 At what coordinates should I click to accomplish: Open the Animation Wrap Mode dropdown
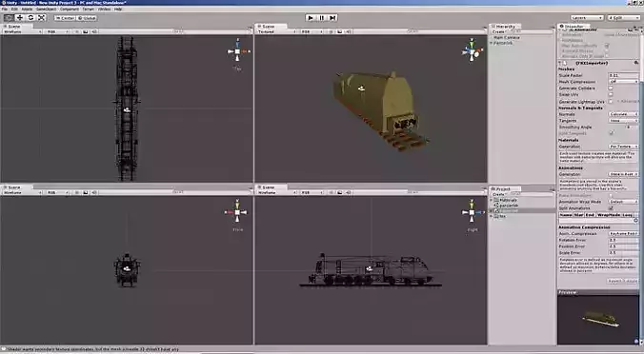click(623, 202)
